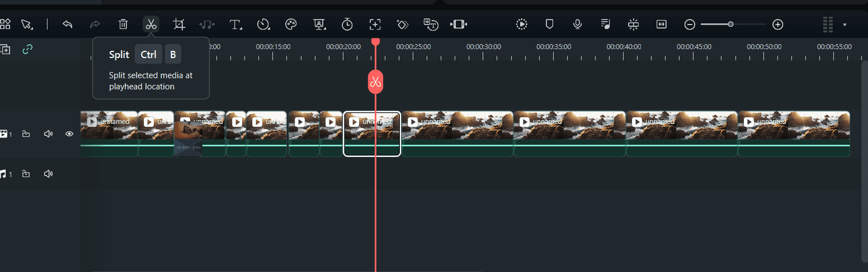Click the keyframe diamond icon
This screenshot has height=272, width=868.
(403, 24)
